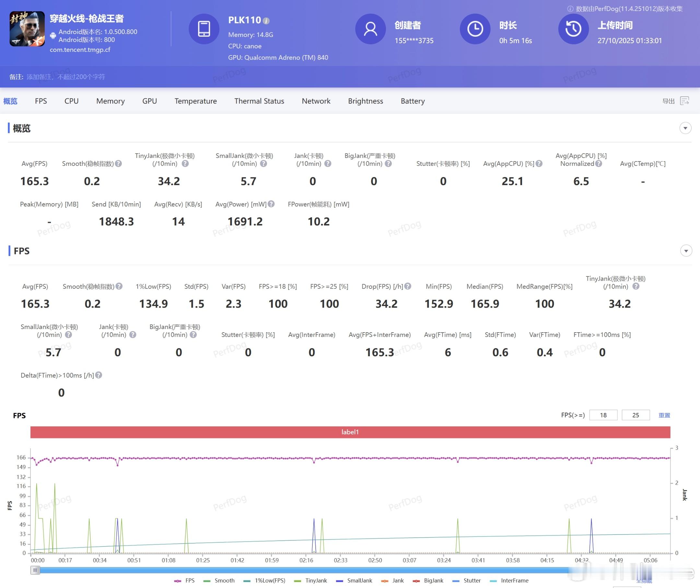Screen dimensions: 700x588
Task: Click help icon beside Smooth in overview
Action: pos(118,164)
